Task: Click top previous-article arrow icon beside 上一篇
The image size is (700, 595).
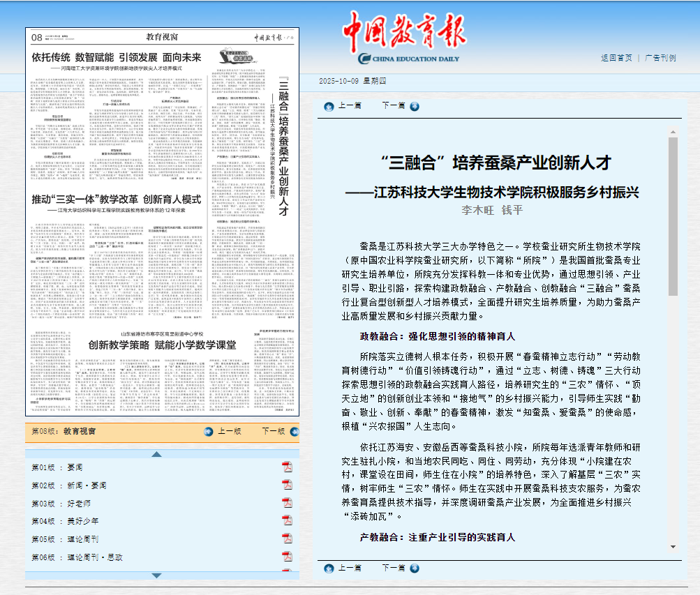Action: (328, 106)
